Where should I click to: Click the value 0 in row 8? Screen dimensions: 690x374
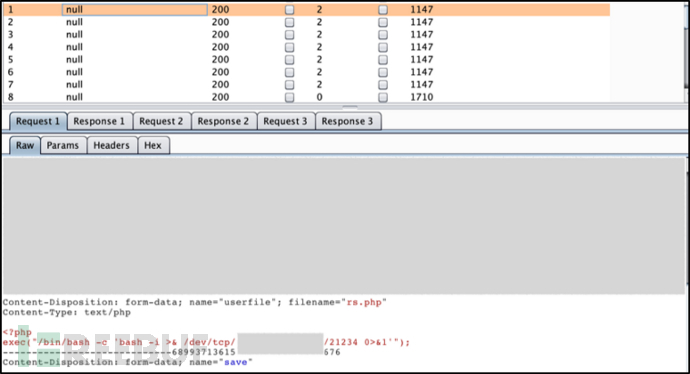point(319,97)
